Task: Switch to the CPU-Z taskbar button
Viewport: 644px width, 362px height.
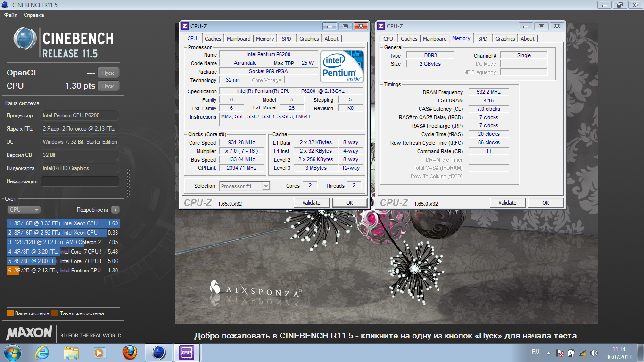Action: pos(187,353)
